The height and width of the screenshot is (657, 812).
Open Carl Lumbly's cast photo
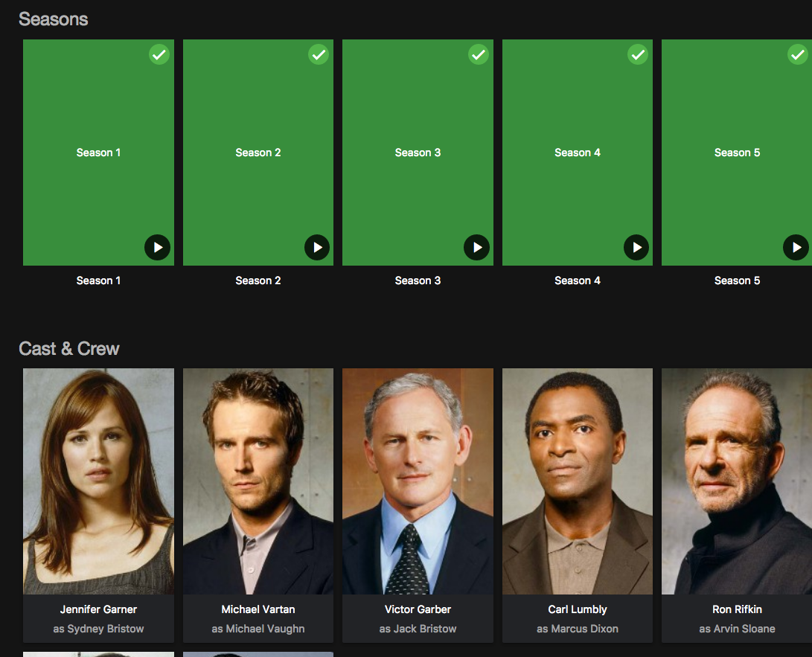[578, 481]
